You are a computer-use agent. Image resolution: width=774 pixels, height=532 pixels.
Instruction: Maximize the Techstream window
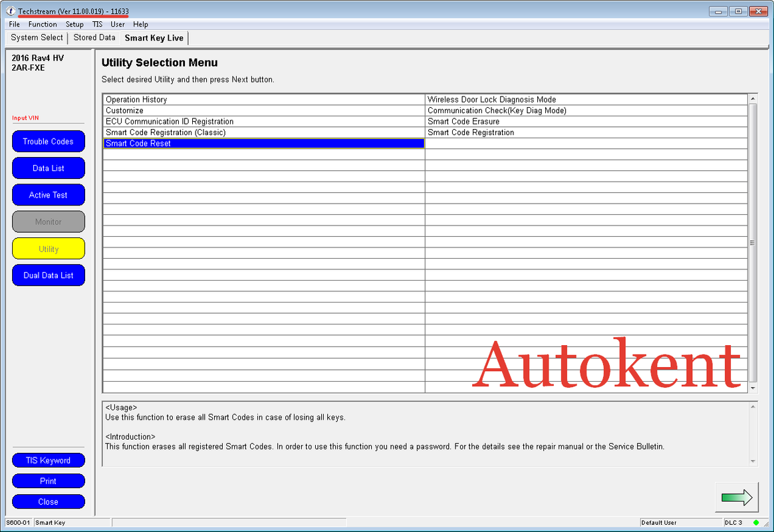(x=739, y=11)
